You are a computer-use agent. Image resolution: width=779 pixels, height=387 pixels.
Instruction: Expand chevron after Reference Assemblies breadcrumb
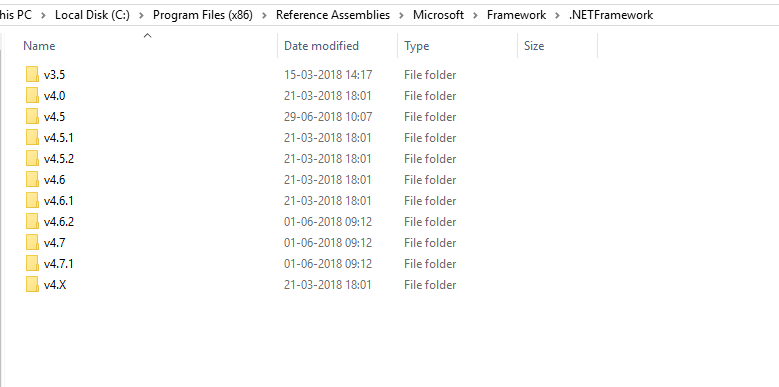pyautogui.click(x=401, y=15)
